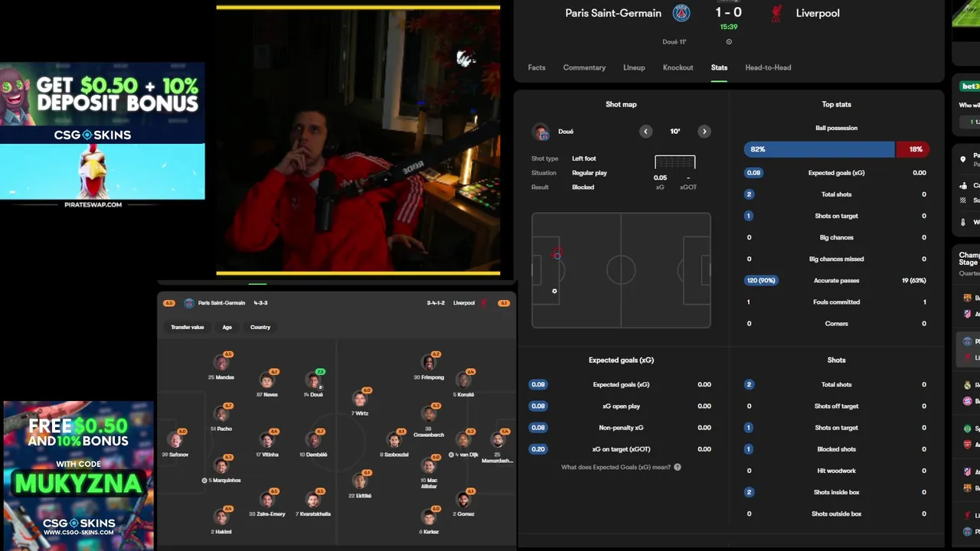Toggle the Country filter chip
This screenshot has width=980, height=551.
tap(260, 328)
